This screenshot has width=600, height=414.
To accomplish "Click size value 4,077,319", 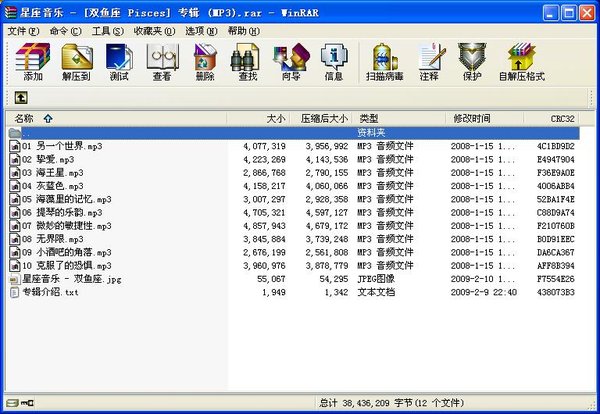I will pos(264,146).
